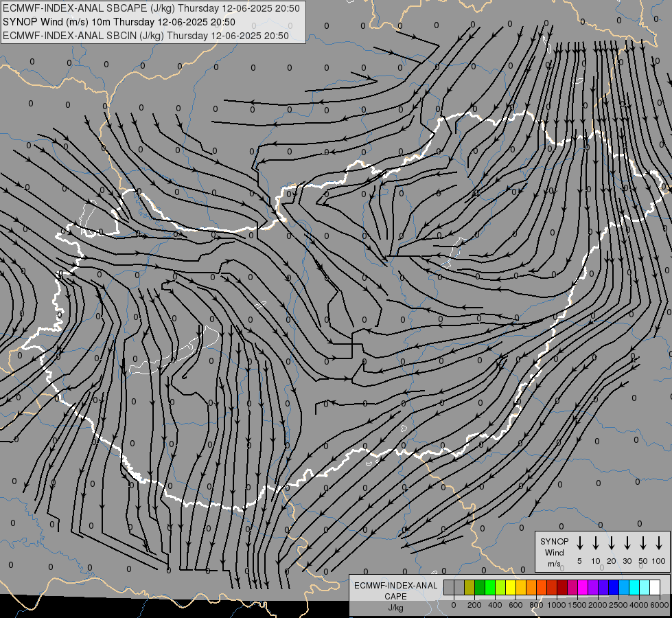672x618 pixels.
Task: Select the pure yellow CAPE legend swatch
Action: pos(511,587)
